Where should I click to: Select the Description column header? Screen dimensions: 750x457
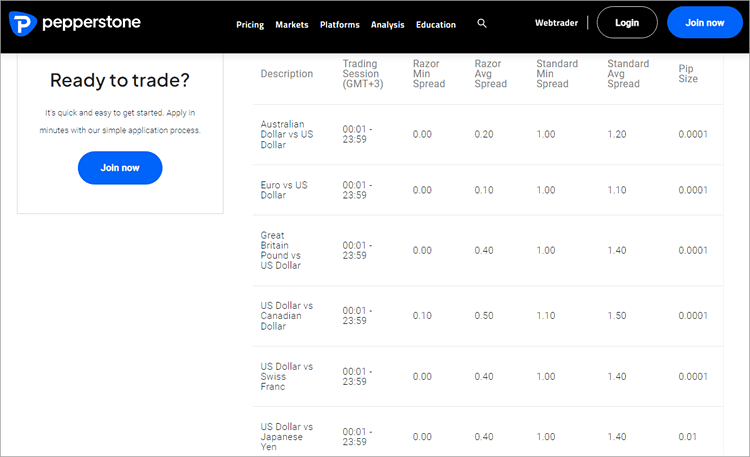point(287,74)
